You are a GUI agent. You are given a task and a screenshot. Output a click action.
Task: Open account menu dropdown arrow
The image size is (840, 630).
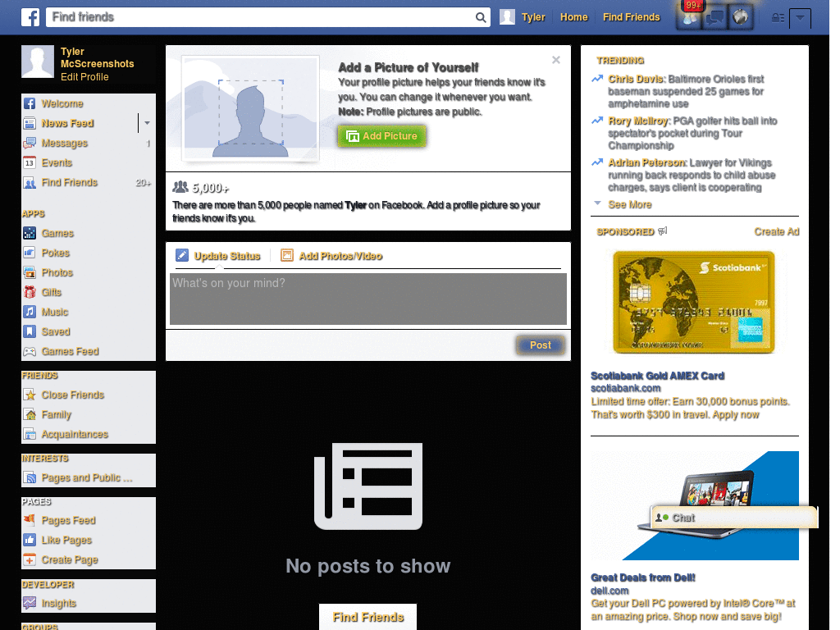[x=800, y=18]
